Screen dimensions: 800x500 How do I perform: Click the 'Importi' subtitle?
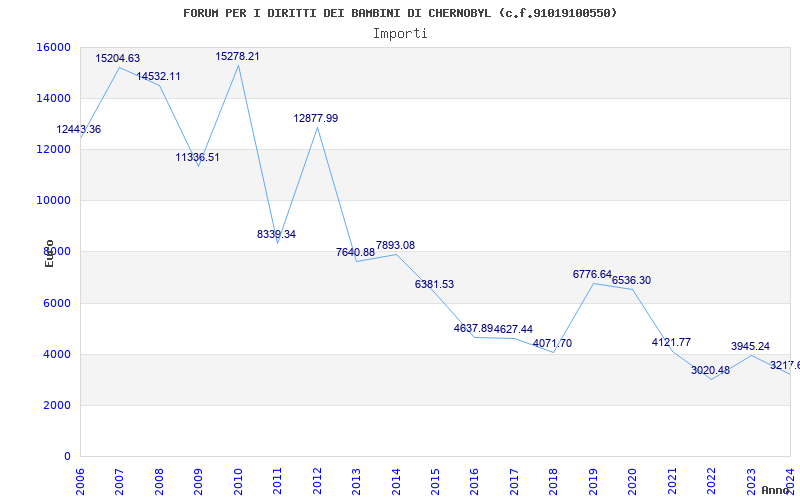point(400,34)
